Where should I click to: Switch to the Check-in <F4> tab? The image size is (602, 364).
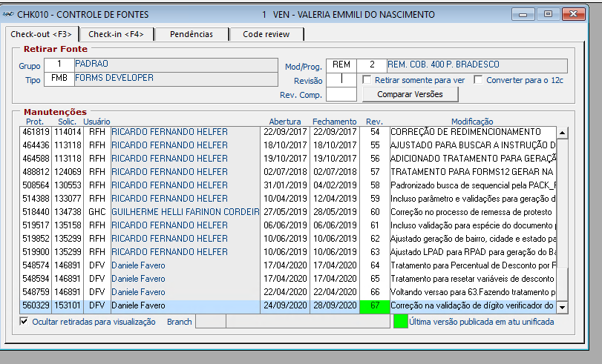[x=116, y=34]
